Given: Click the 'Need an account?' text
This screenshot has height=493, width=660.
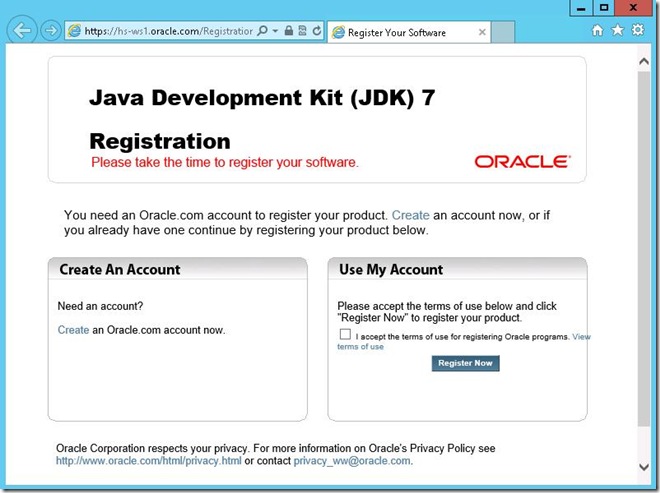Looking at the screenshot, I should [x=100, y=306].
